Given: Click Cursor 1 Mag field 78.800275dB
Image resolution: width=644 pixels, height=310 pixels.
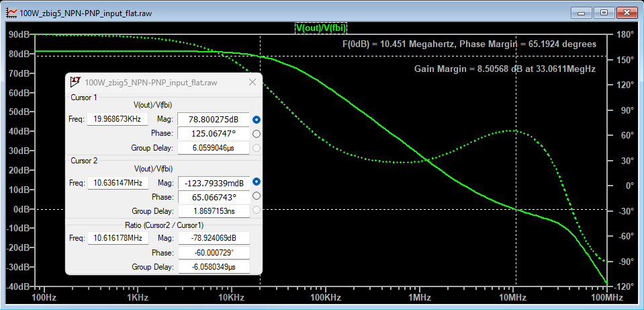Looking at the screenshot, I should pos(213,119).
